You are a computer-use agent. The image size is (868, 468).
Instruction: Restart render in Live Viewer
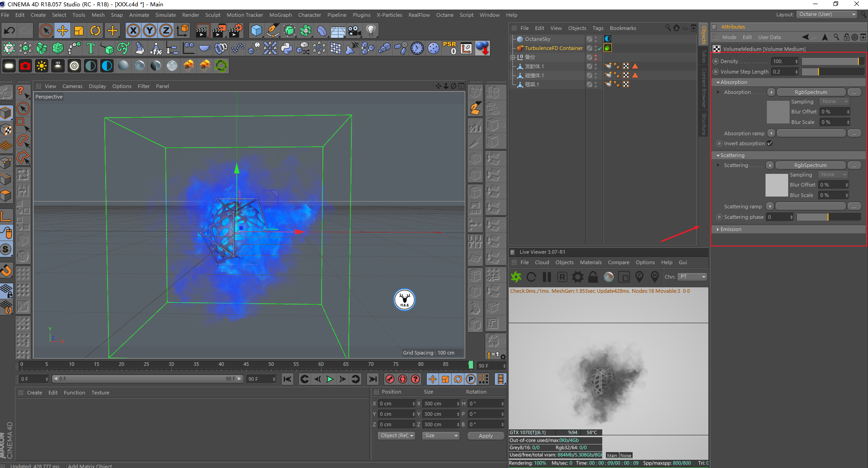(x=532, y=277)
